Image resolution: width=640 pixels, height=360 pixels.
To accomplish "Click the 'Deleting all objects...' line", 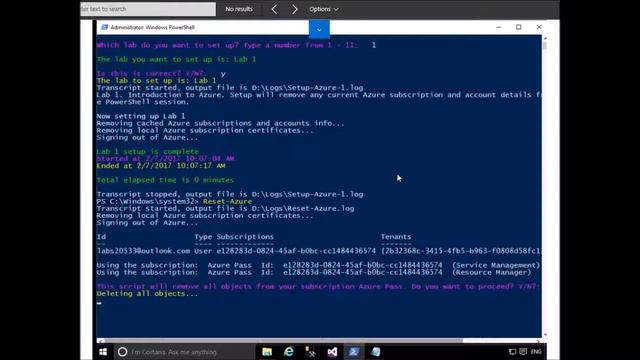I will tap(147, 293).
